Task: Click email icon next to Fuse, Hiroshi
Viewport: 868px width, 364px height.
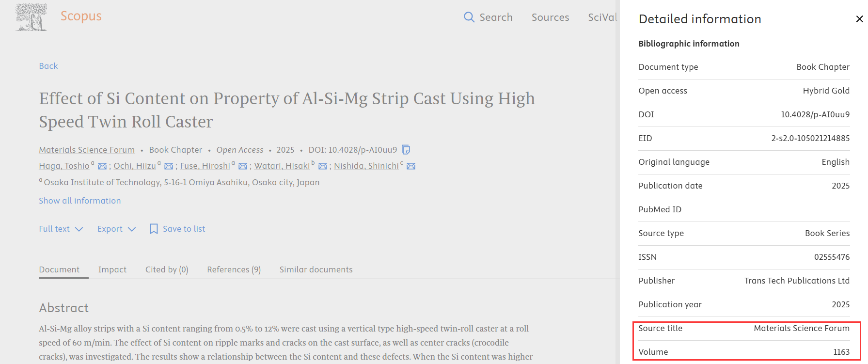Action: [x=243, y=166]
